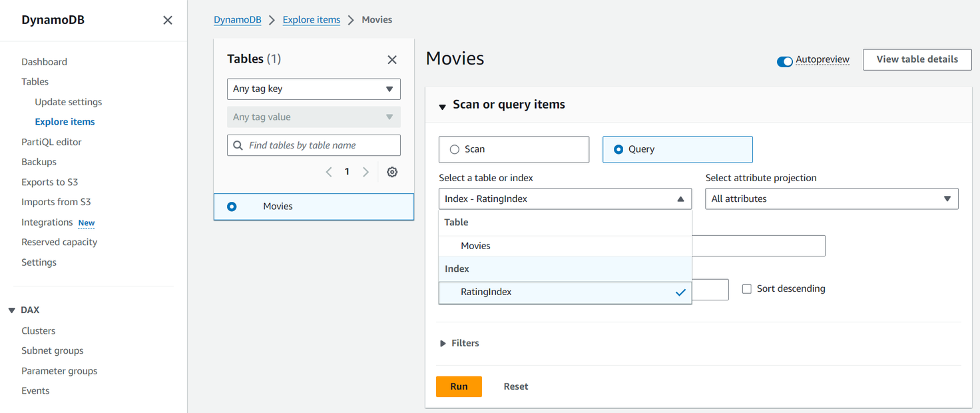This screenshot has width=980, height=413.
Task: Enable the Sort descending checkbox
Action: (x=747, y=289)
